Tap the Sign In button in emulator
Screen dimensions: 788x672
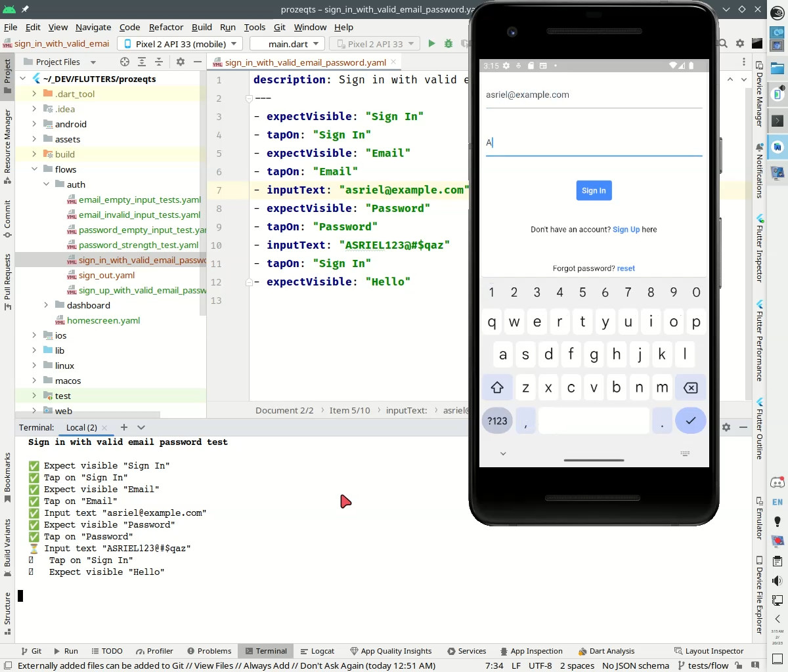(x=594, y=190)
